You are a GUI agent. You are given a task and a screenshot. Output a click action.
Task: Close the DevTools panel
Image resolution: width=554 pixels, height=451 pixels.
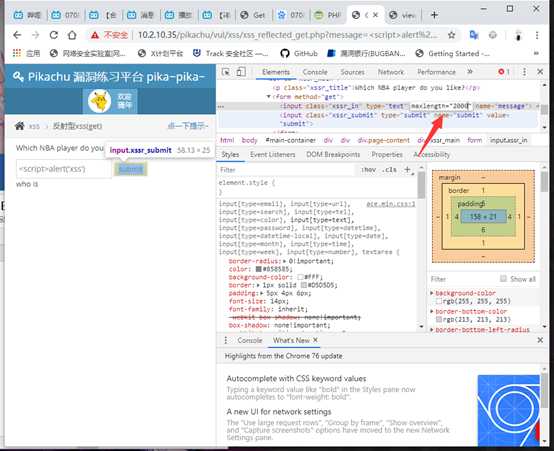coord(540,72)
